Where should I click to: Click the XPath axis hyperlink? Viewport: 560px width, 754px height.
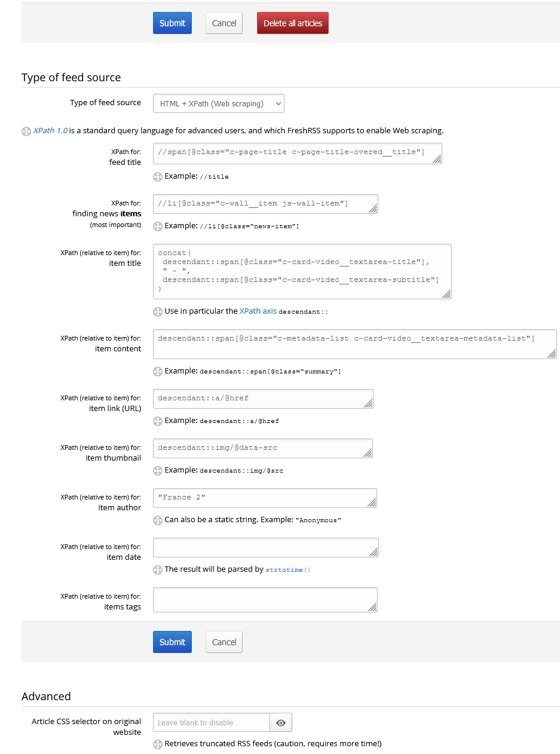258,311
